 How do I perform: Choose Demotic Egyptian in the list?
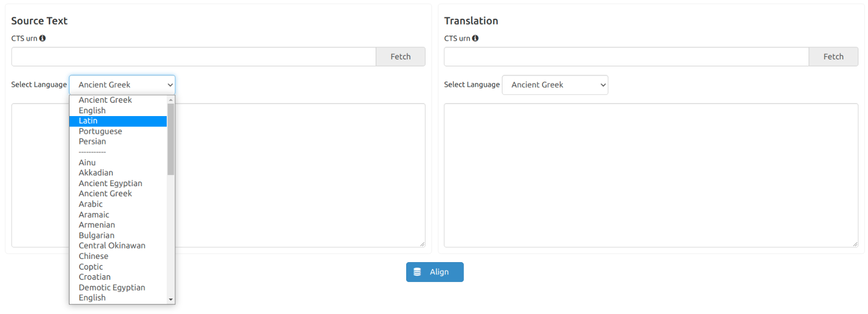(x=112, y=288)
